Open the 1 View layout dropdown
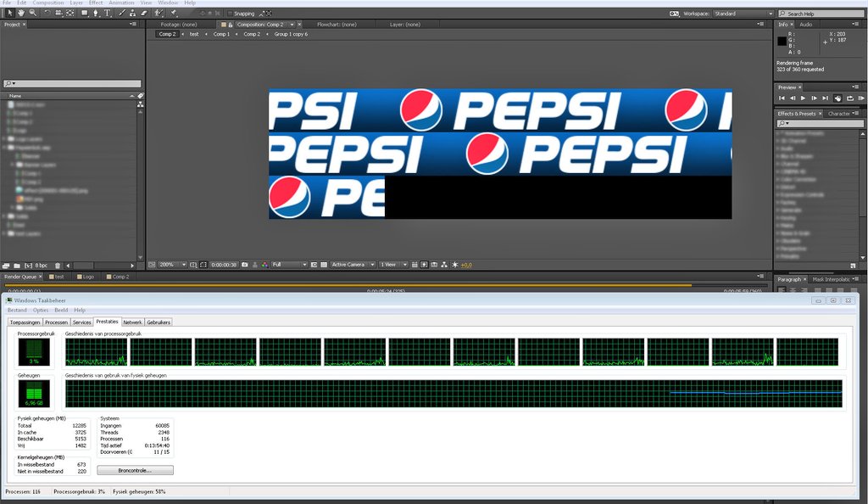 393,265
